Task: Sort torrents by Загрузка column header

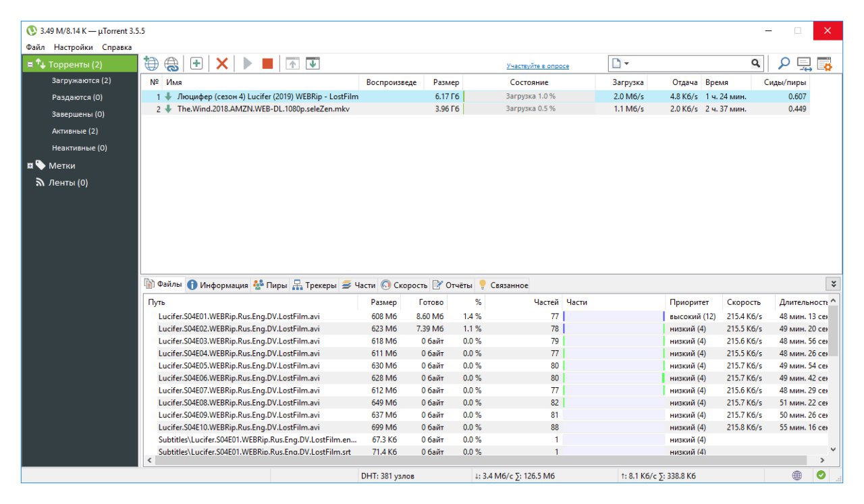Action: 622,82
